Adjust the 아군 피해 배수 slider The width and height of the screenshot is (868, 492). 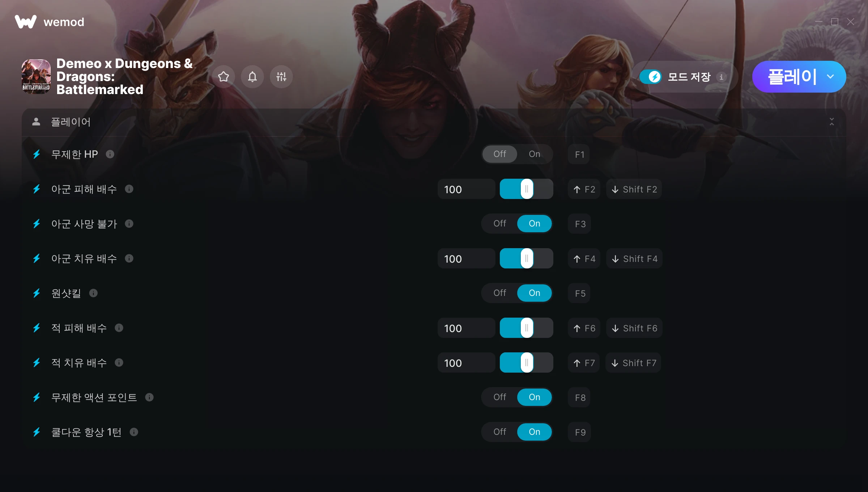(x=527, y=189)
